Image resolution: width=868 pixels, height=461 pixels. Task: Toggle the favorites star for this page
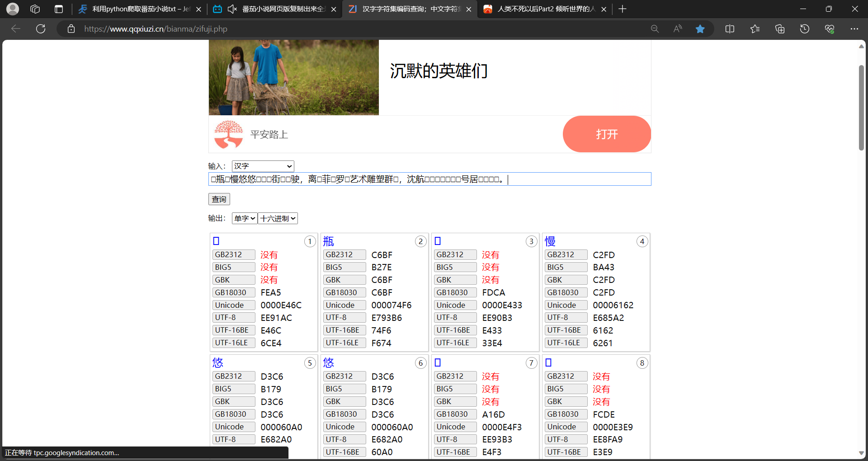point(700,28)
